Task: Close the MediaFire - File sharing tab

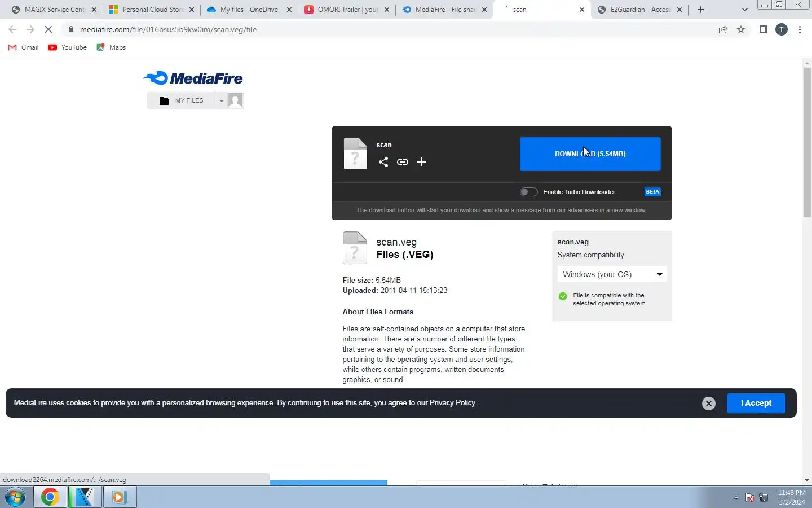Action: [x=484, y=10]
